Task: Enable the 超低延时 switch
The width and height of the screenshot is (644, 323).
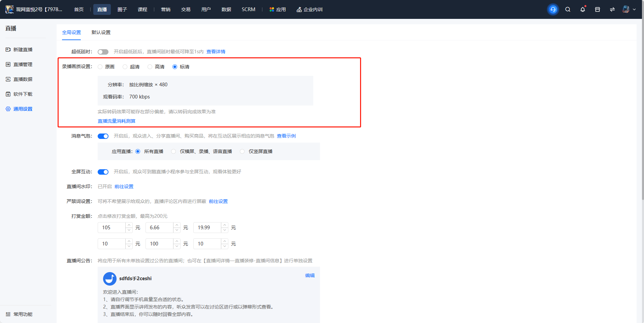Action: click(103, 52)
